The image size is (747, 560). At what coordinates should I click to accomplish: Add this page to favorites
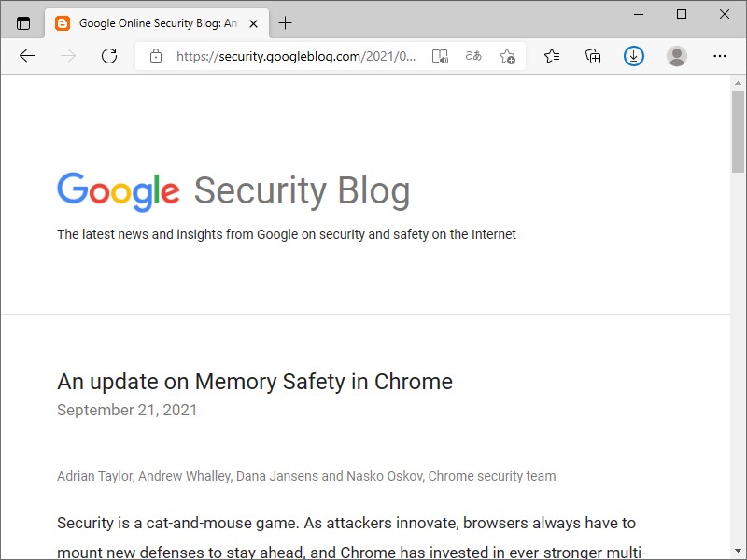[x=507, y=56]
